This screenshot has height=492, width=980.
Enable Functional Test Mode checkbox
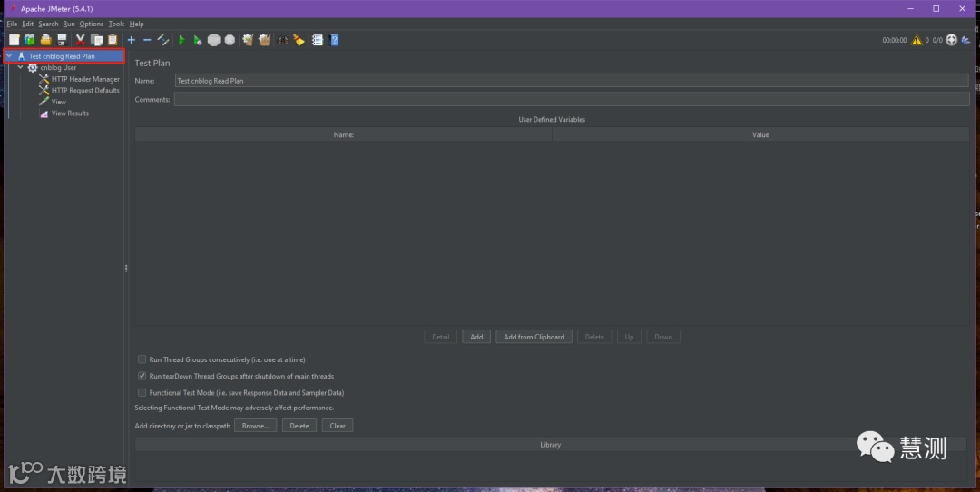pos(142,392)
